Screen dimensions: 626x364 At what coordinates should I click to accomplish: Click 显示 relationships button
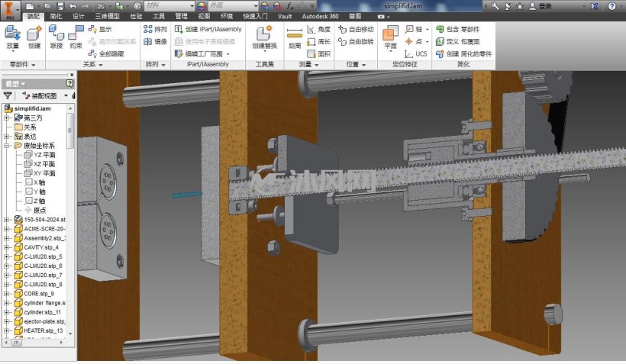click(100, 29)
